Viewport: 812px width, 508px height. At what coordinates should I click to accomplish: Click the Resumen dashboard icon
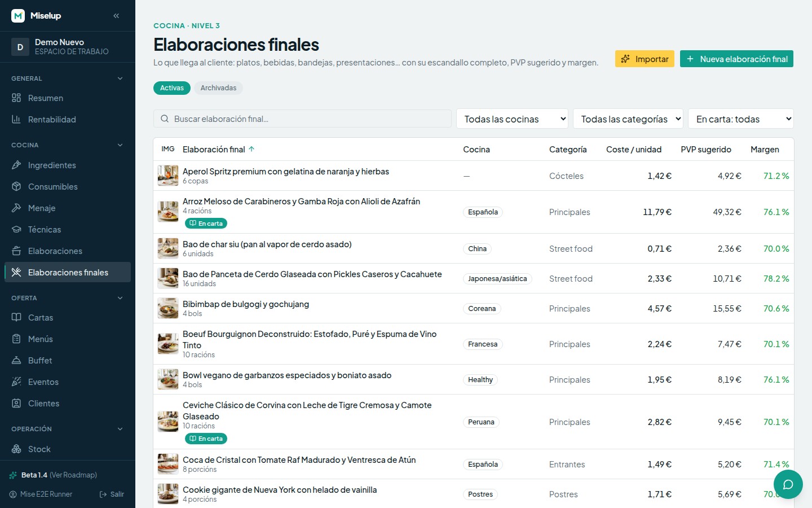point(16,98)
